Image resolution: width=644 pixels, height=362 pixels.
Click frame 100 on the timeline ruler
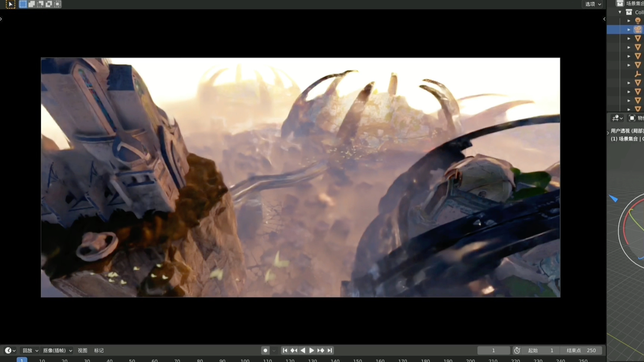click(x=245, y=360)
